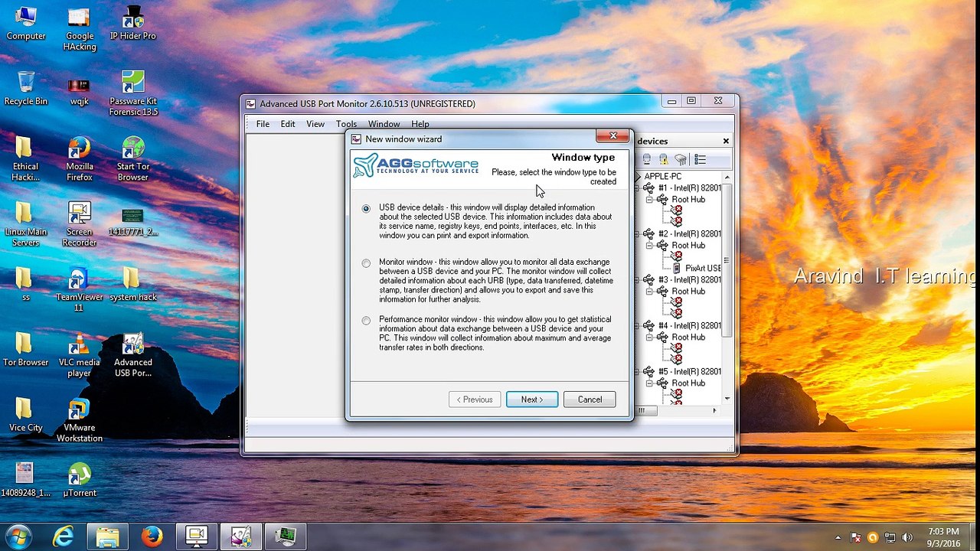This screenshot has width=980, height=551.
Task: Click the IP Hider Pro desktop icon
Action: coord(133,24)
